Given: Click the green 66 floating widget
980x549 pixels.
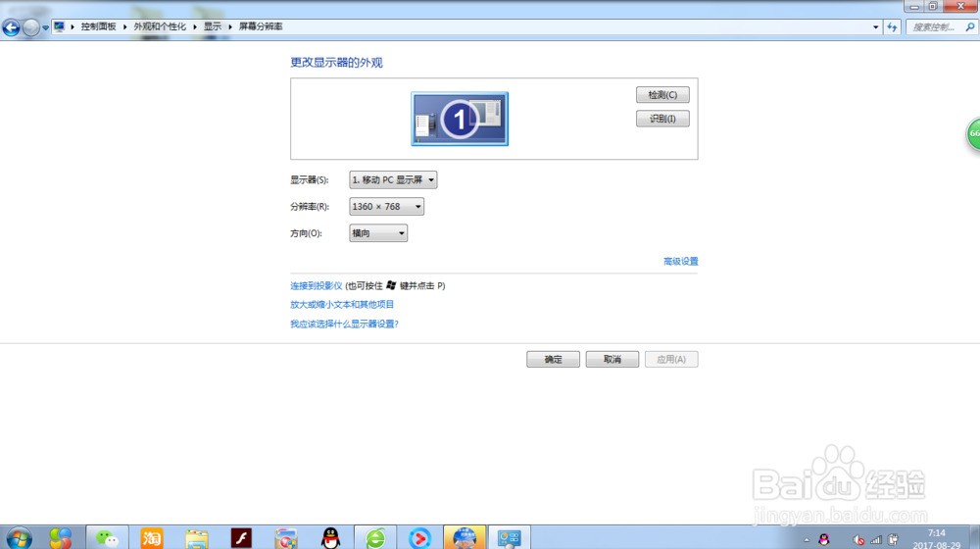Looking at the screenshot, I should (x=973, y=133).
